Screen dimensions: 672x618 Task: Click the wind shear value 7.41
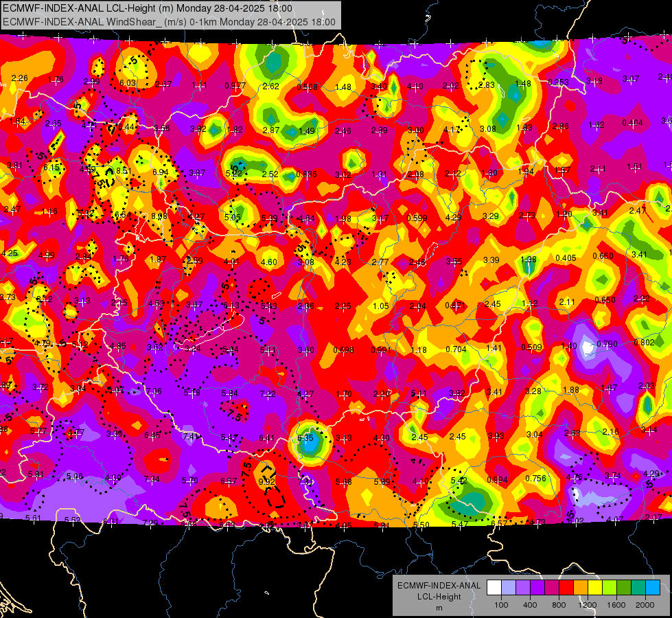tap(191, 436)
